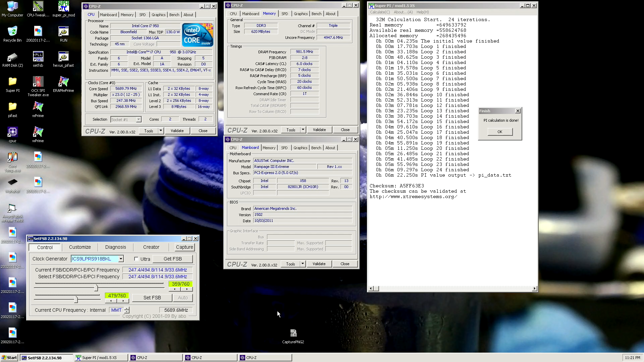Expand Tools dropdown arrow in CPU tab window
Image resolution: width=644 pixels, height=362 pixels.
click(x=161, y=131)
